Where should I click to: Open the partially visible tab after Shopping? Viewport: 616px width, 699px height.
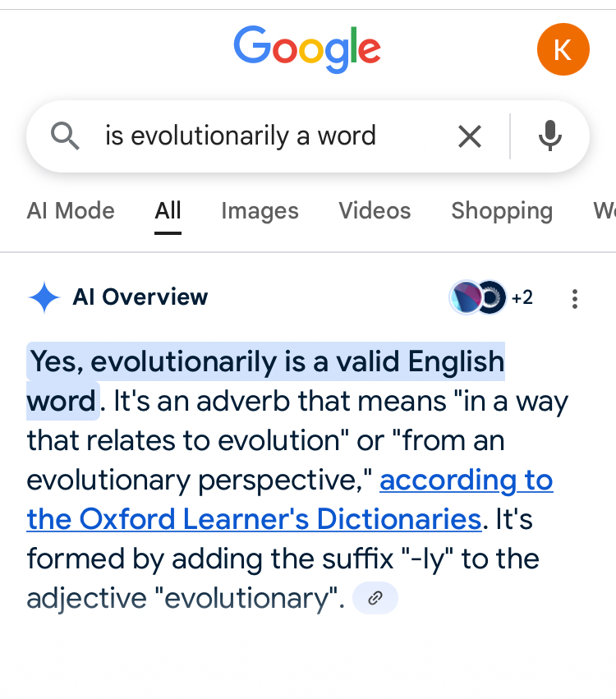(605, 210)
